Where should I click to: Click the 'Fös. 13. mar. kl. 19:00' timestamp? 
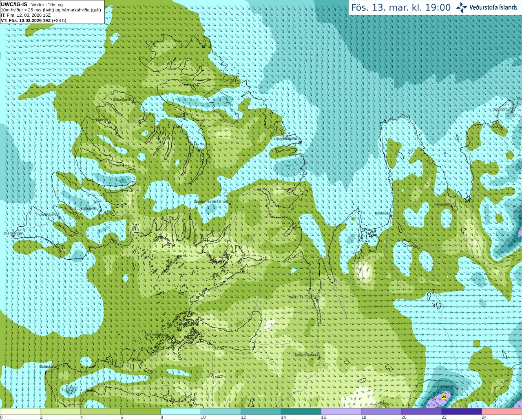[x=401, y=7]
